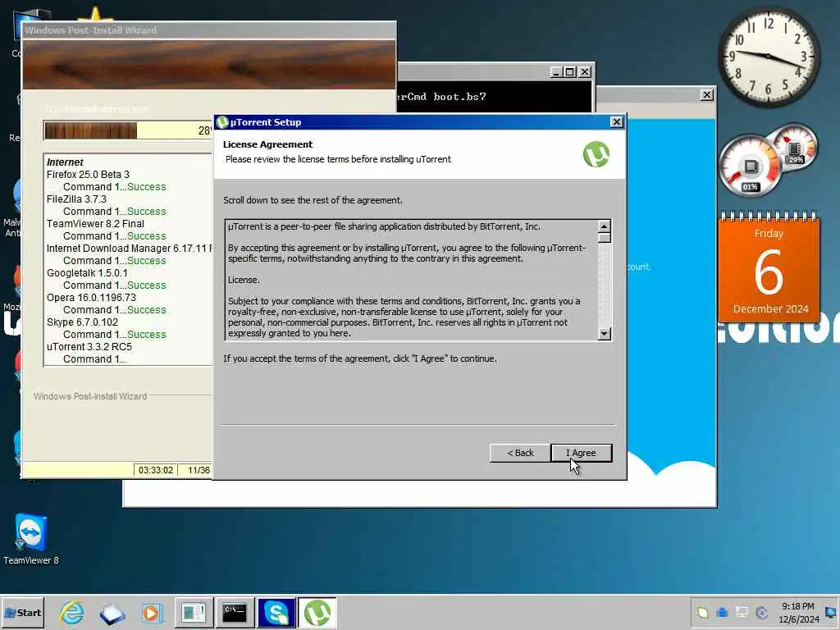This screenshot has width=840, height=630.
Task: Click the show desktop taskbar icon
Action: coord(112,614)
